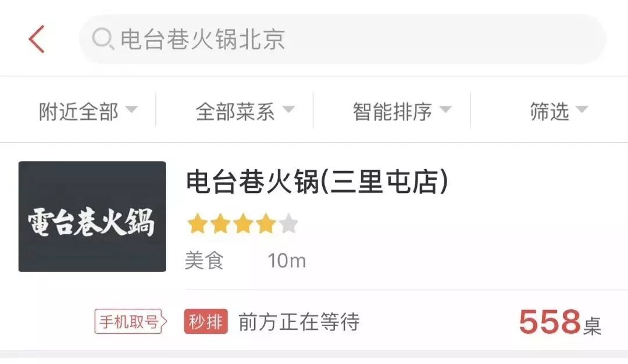Click the 558桌 waiting count
628x364 pixels.
[560, 322]
